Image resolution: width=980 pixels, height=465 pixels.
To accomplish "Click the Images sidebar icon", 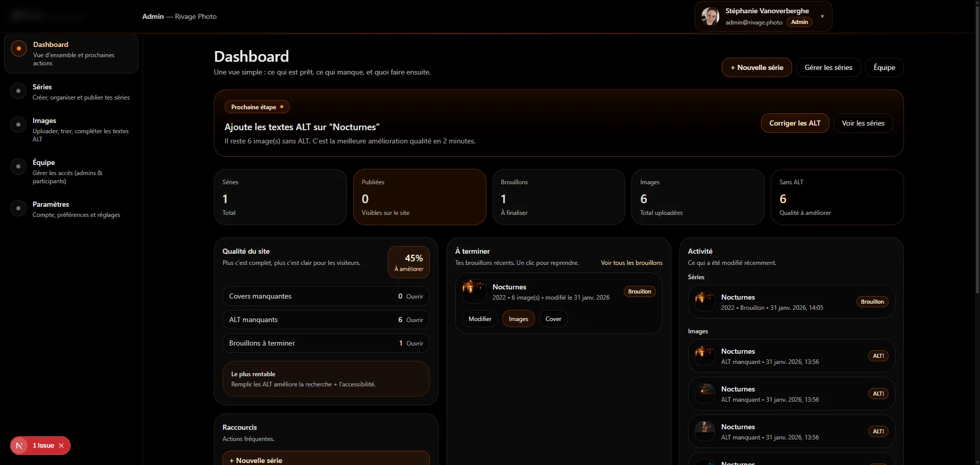I will coord(18,125).
